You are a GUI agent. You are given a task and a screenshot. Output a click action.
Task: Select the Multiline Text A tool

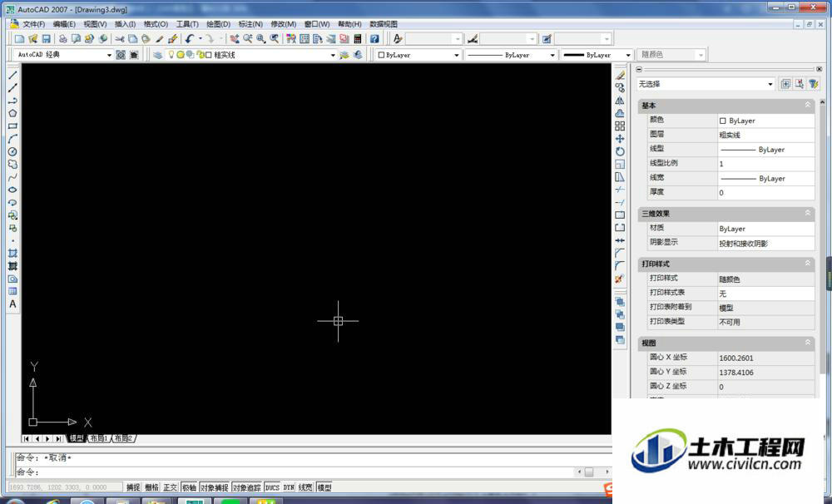pyautogui.click(x=12, y=304)
